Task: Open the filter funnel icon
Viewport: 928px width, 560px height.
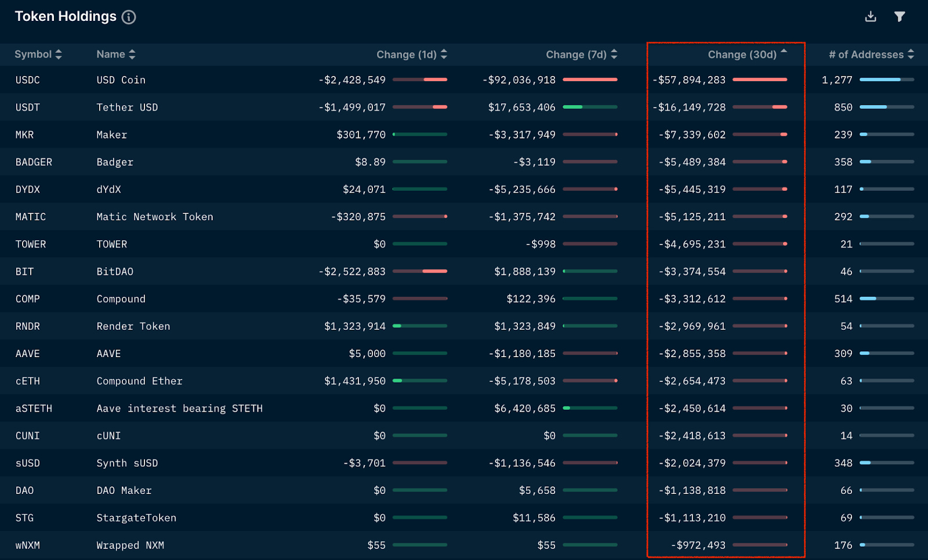Action: click(900, 17)
